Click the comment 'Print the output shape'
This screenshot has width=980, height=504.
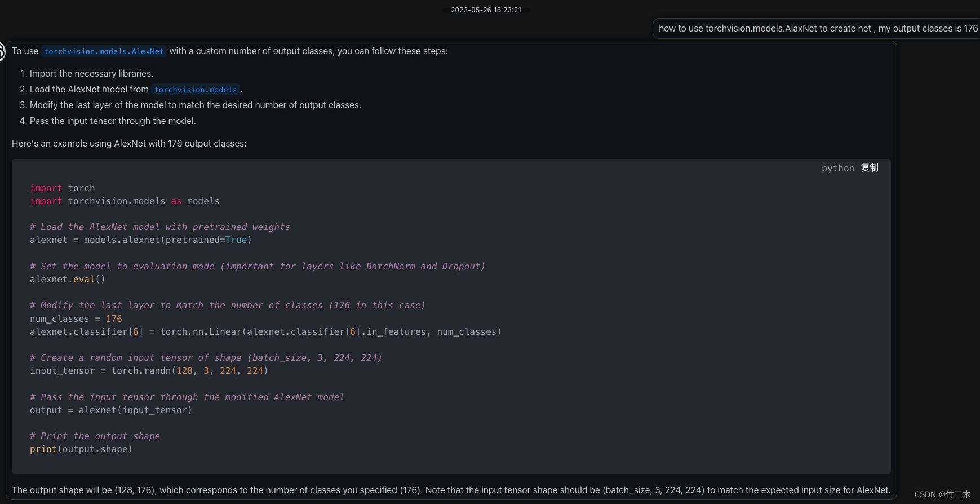(95, 436)
